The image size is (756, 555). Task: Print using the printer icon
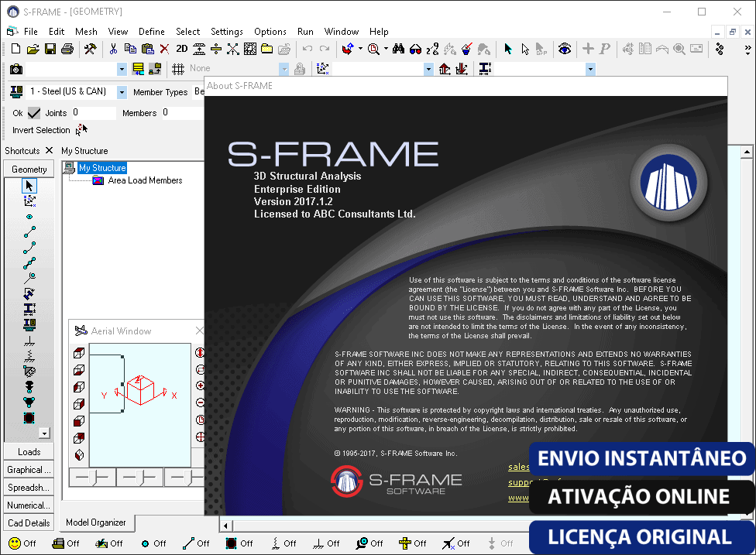(x=67, y=49)
